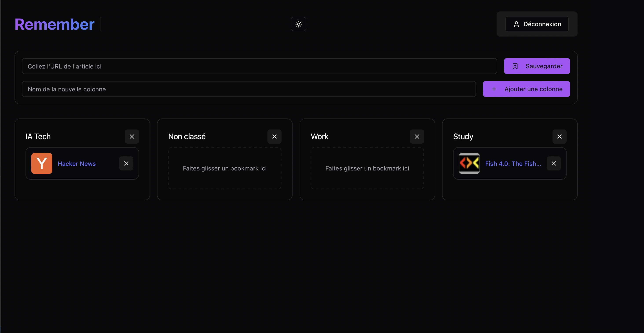The image size is (644, 333).
Task: Click the Sauvegarder button
Action: pos(537,66)
